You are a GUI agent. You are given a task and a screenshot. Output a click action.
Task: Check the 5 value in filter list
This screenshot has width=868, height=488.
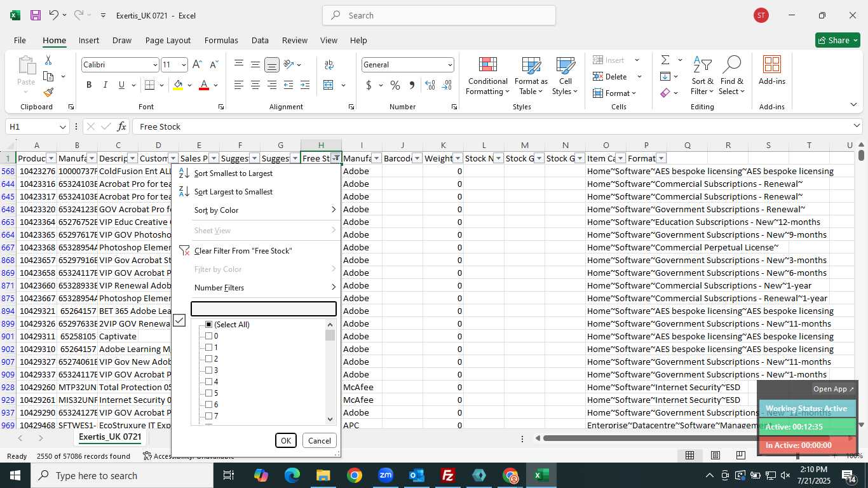coord(208,393)
